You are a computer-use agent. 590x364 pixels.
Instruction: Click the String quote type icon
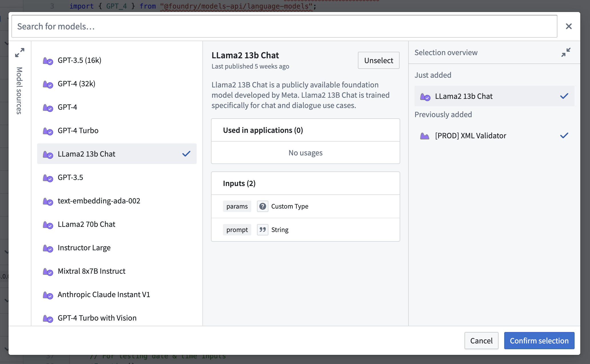click(262, 230)
